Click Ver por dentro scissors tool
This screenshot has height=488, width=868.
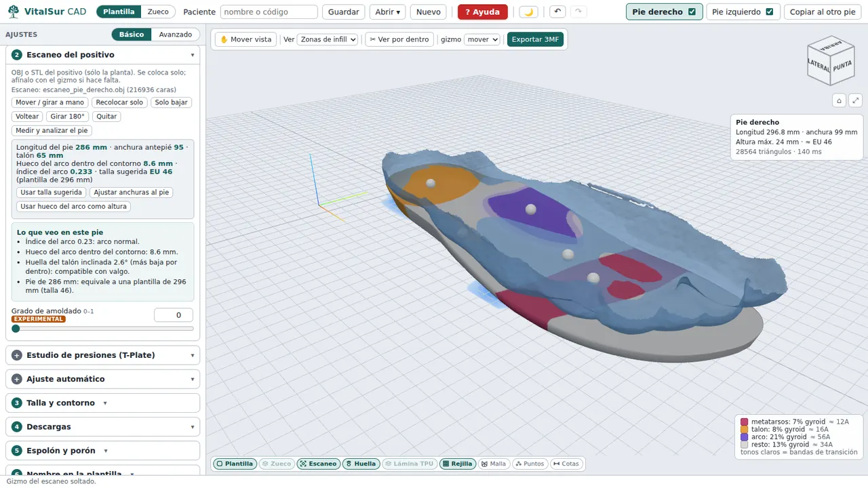click(399, 39)
